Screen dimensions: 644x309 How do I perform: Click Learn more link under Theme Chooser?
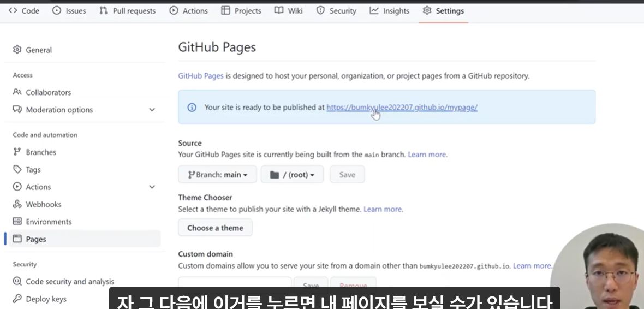click(383, 209)
